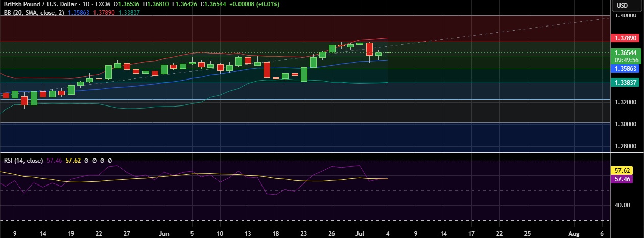Screen dimensions: 644x238
Task: Select the BB (20, SMA, close, 2) indicator legend
Action: (x=33, y=12)
